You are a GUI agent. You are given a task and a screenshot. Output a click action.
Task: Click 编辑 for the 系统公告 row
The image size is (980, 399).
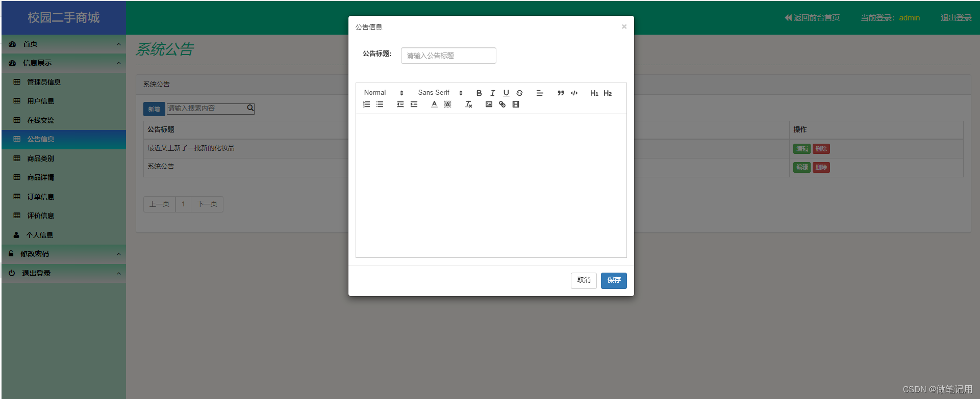pyautogui.click(x=802, y=167)
